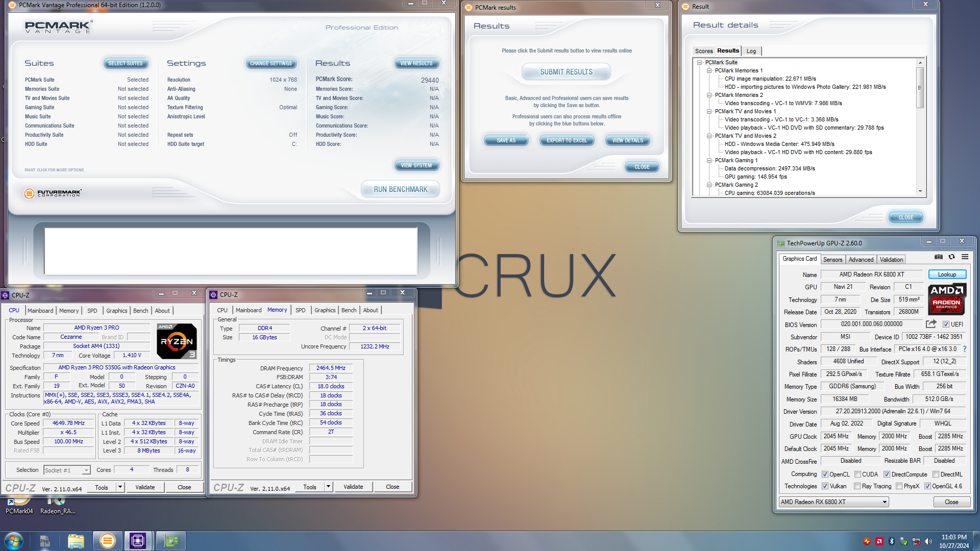
Task: Select the Radeon_RA... desktop icon
Action: [58, 505]
